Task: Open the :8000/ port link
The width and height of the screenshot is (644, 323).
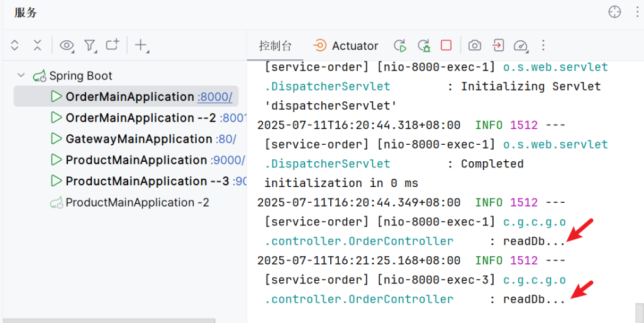Action: coord(214,97)
